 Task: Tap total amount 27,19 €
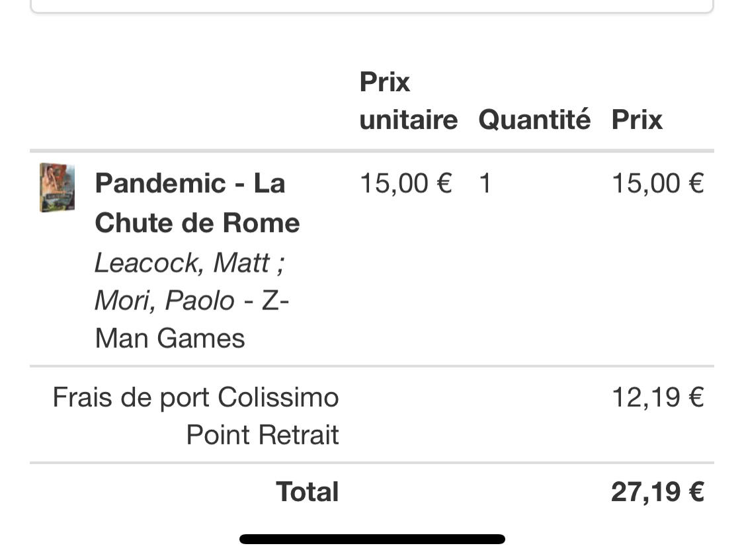tap(657, 492)
